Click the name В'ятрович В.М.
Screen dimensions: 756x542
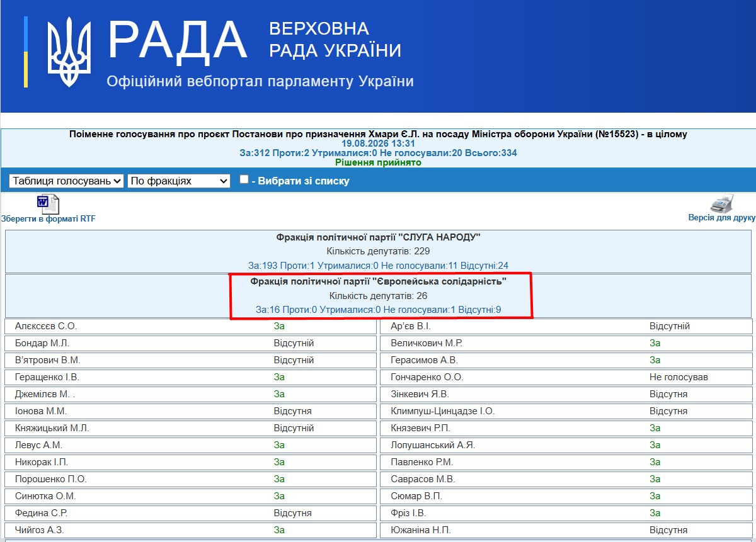(x=48, y=360)
